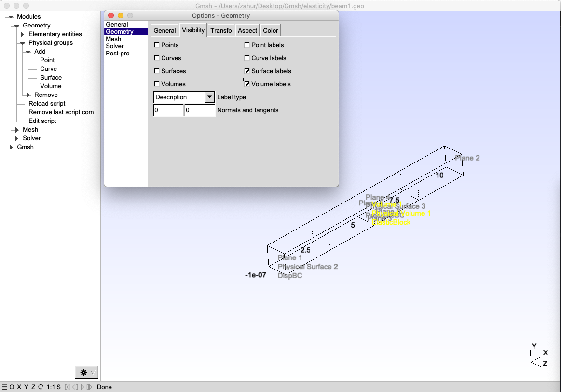Click Reload script in the tree
Image resolution: width=561 pixels, height=392 pixels.
tap(47, 103)
